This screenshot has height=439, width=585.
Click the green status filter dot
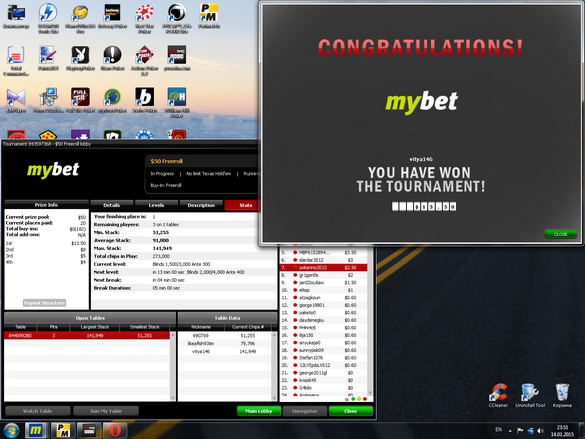coord(353,399)
